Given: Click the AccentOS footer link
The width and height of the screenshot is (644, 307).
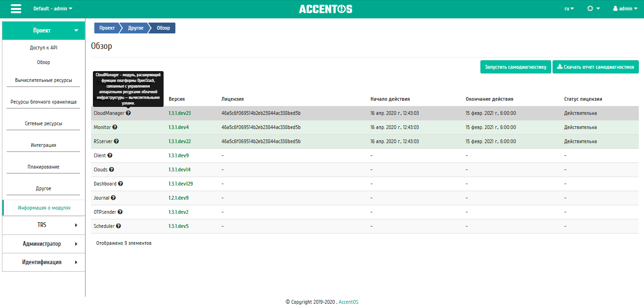Looking at the screenshot, I should (x=348, y=302).
